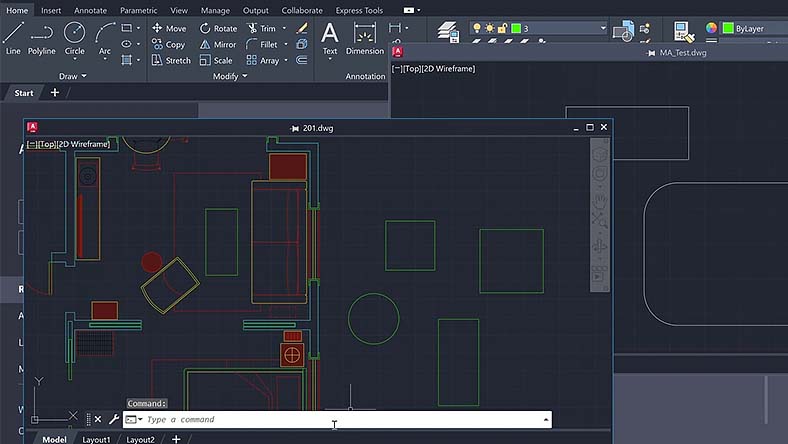Activate the Move tool
This screenshot has width=788, height=444.
click(x=169, y=29)
